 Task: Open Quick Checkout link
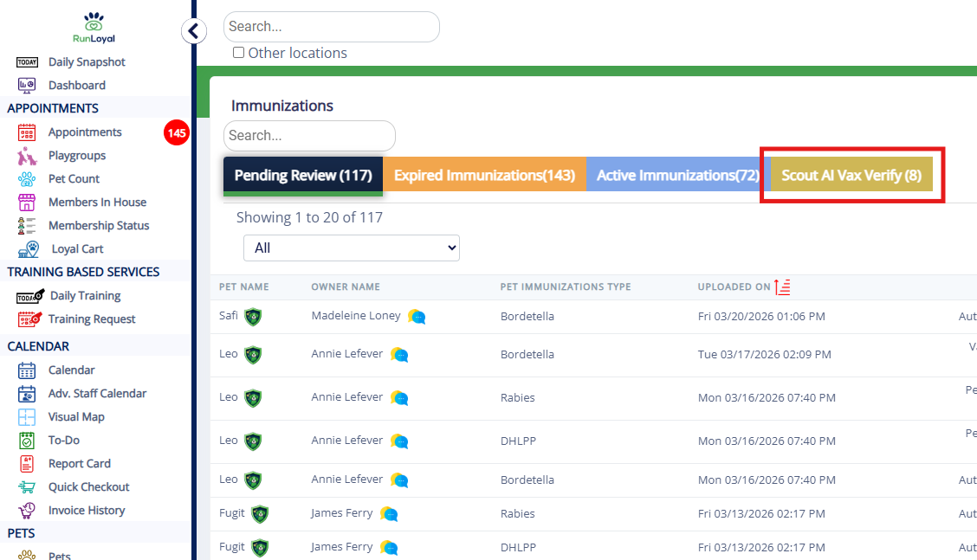pos(88,487)
